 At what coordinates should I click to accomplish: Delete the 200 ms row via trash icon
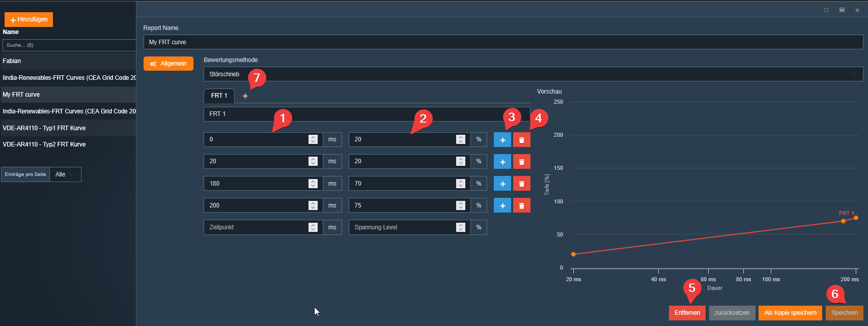pos(521,205)
